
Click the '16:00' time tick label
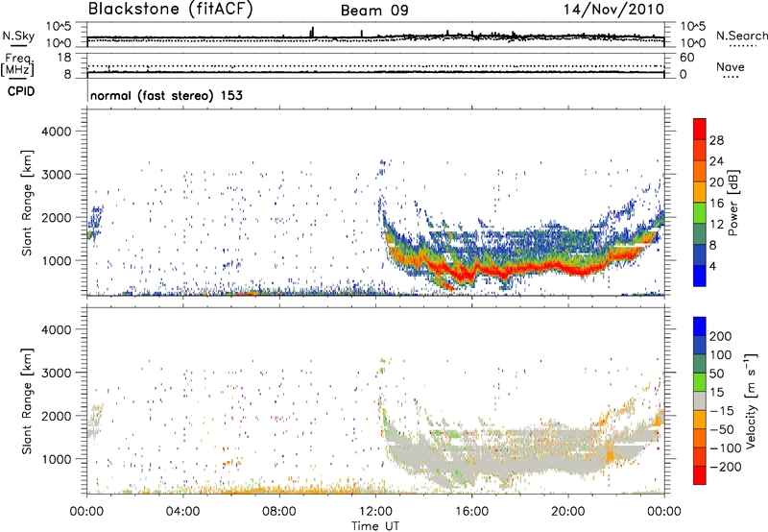[x=471, y=512]
